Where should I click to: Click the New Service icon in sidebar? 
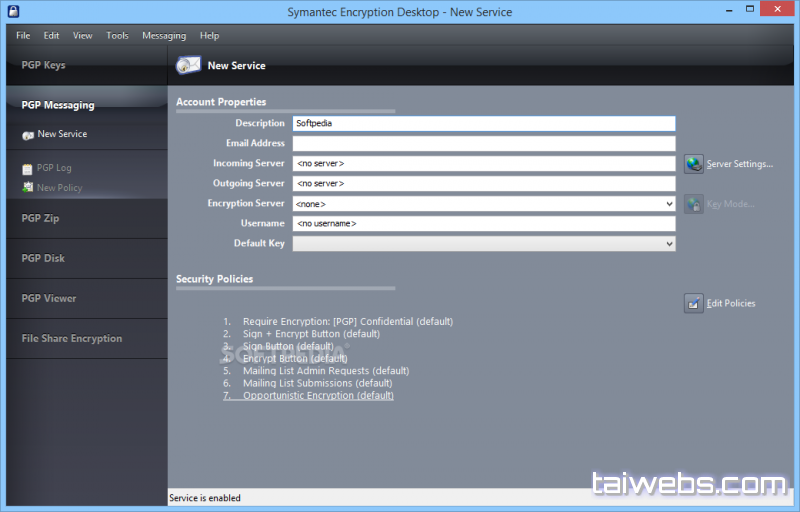coord(28,135)
